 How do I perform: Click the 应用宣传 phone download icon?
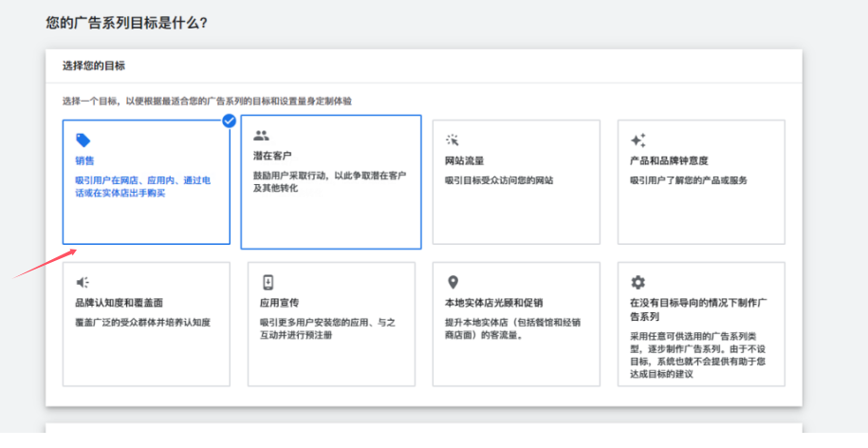tap(268, 282)
